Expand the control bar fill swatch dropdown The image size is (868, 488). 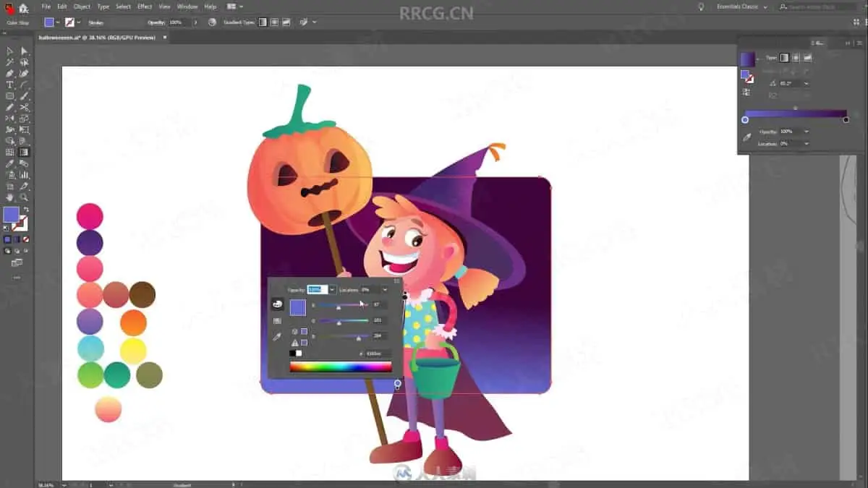(x=58, y=22)
